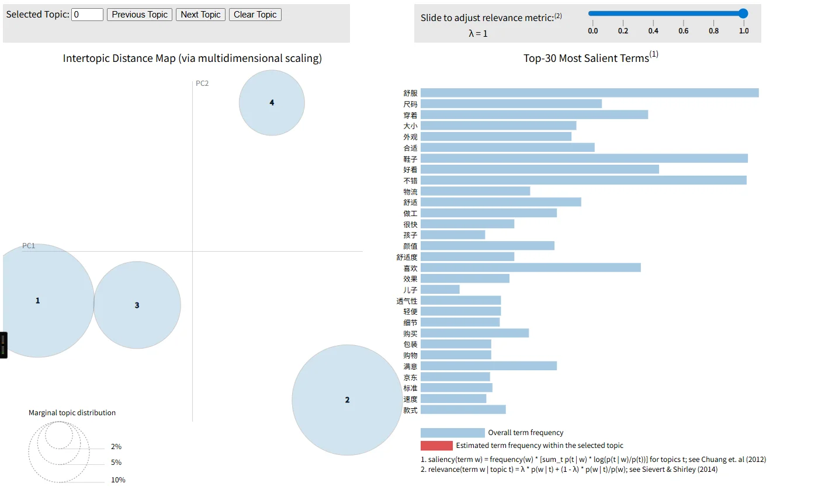Viewport: 832px width, 504px height.
Task: Click the bar for term 尺码
Action: (511, 103)
